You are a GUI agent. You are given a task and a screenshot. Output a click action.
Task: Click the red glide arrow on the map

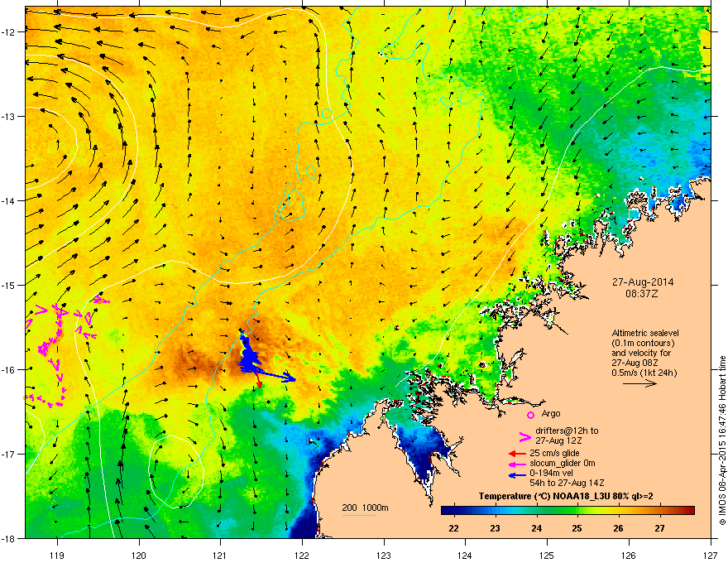tap(259, 381)
